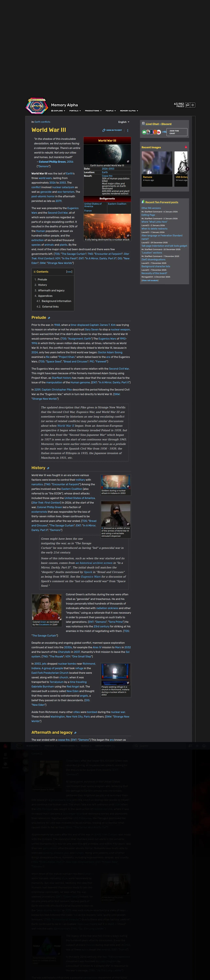Expand the Memory Alpha navigation menu

pyautogui.click(x=129, y=111)
